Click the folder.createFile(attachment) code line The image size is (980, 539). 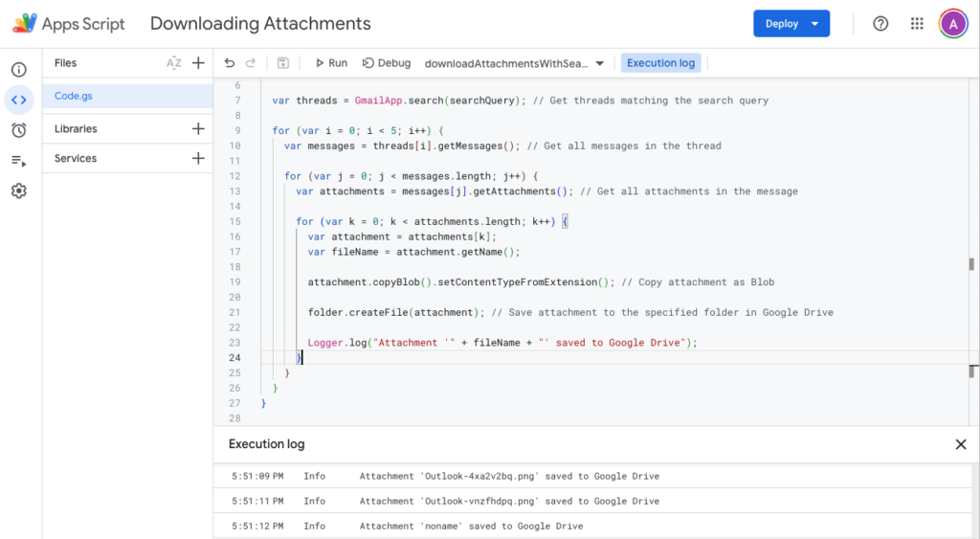click(396, 312)
